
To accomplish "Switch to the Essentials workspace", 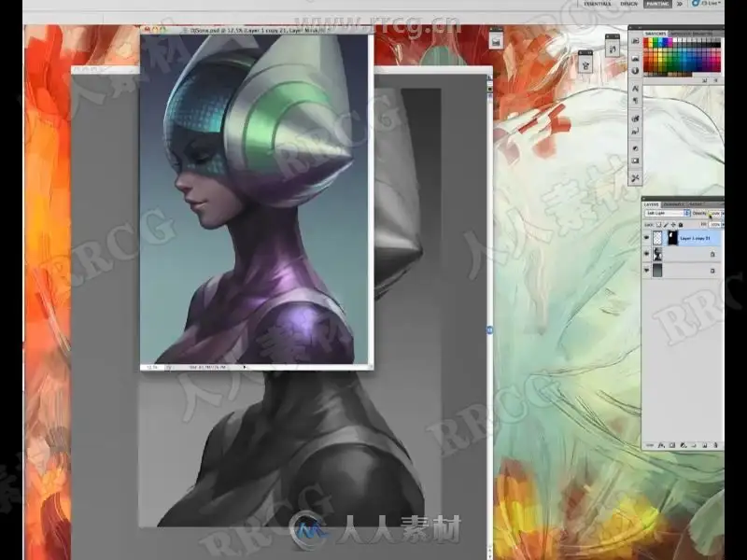I will pyautogui.click(x=598, y=4).
